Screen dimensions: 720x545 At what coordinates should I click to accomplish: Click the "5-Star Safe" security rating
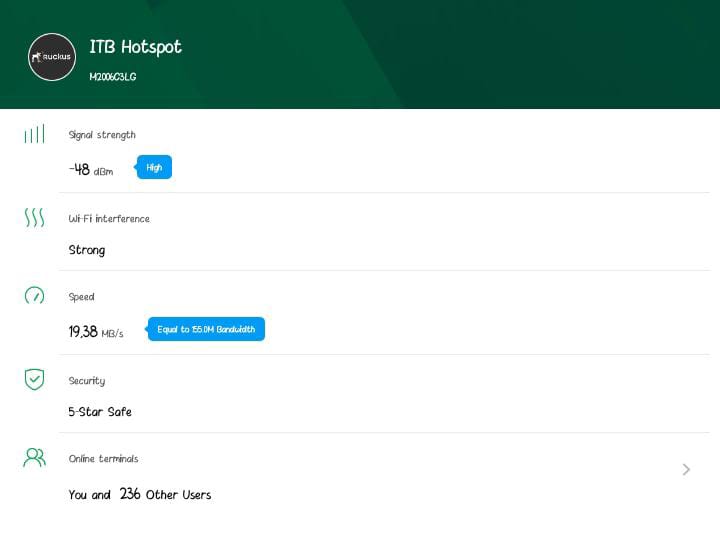pos(100,412)
